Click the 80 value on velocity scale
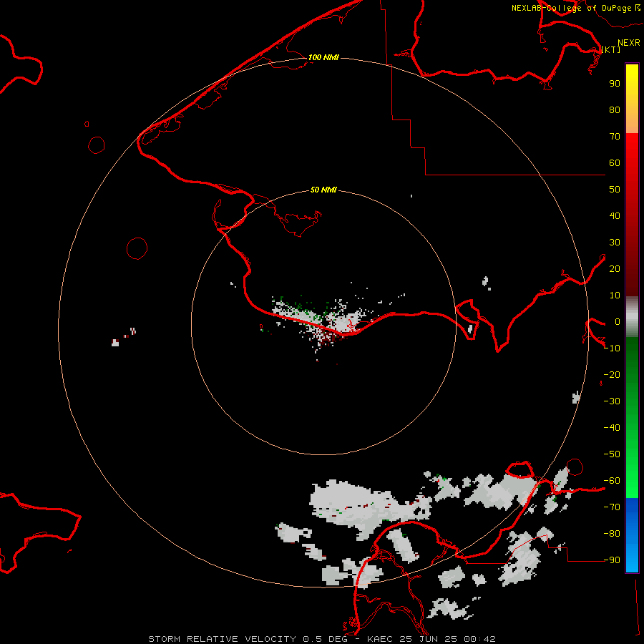The width and height of the screenshot is (644, 644). (615, 109)
